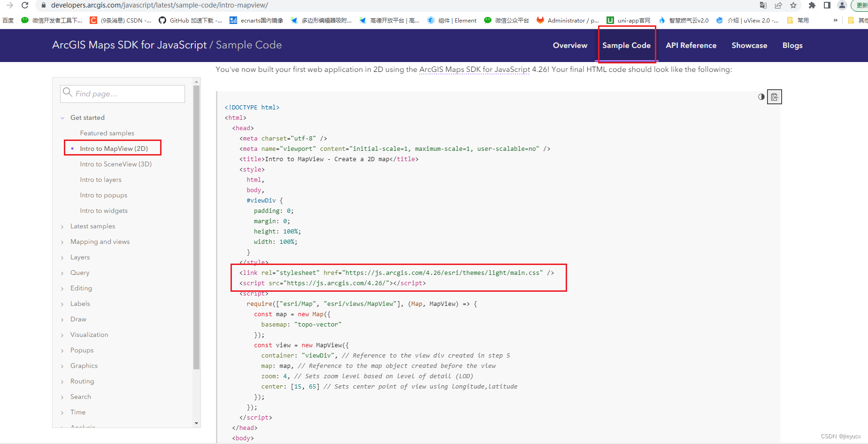Expand the Search section

(62, 397)
